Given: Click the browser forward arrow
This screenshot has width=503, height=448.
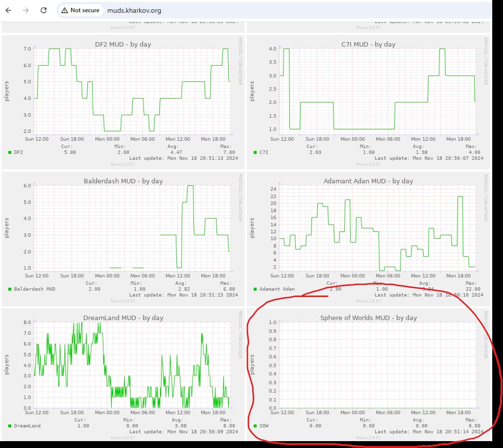Looking at the screenshot, I should [x=26, y=10].
